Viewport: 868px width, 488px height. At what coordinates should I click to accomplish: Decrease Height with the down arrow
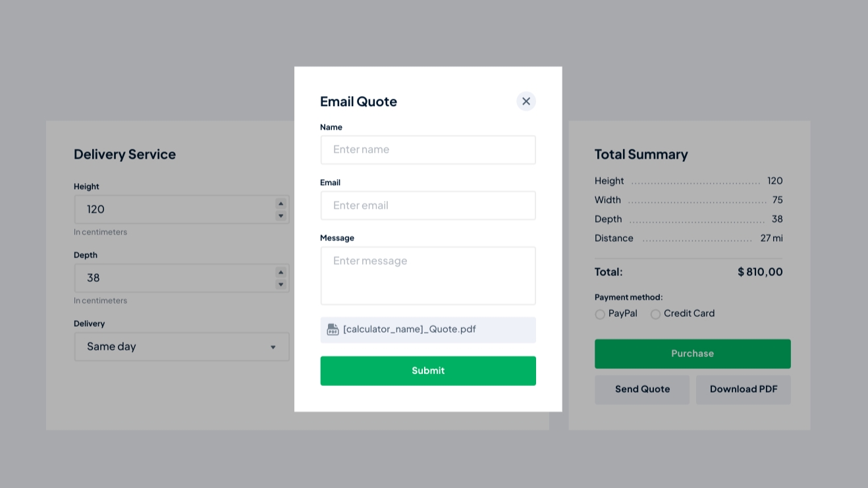[281, 216]
